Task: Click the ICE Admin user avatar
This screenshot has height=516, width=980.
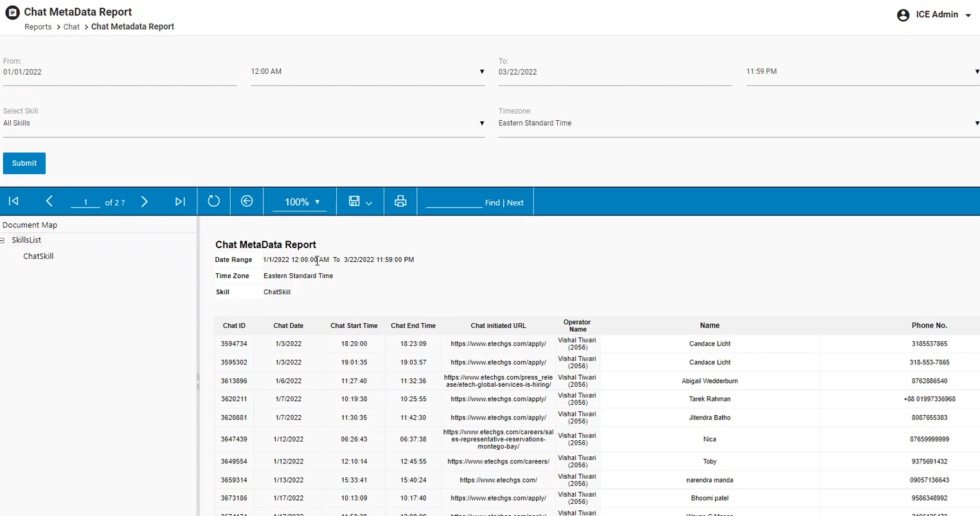Action: [903, 15]
